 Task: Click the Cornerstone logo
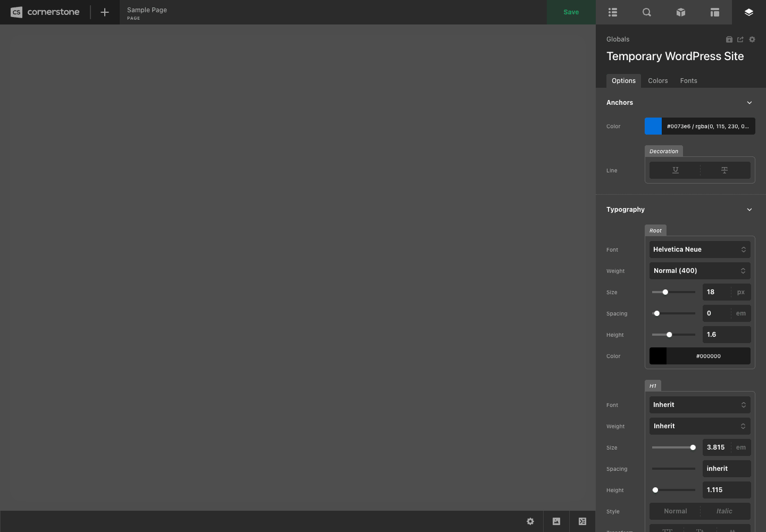[x=45, y=12]
